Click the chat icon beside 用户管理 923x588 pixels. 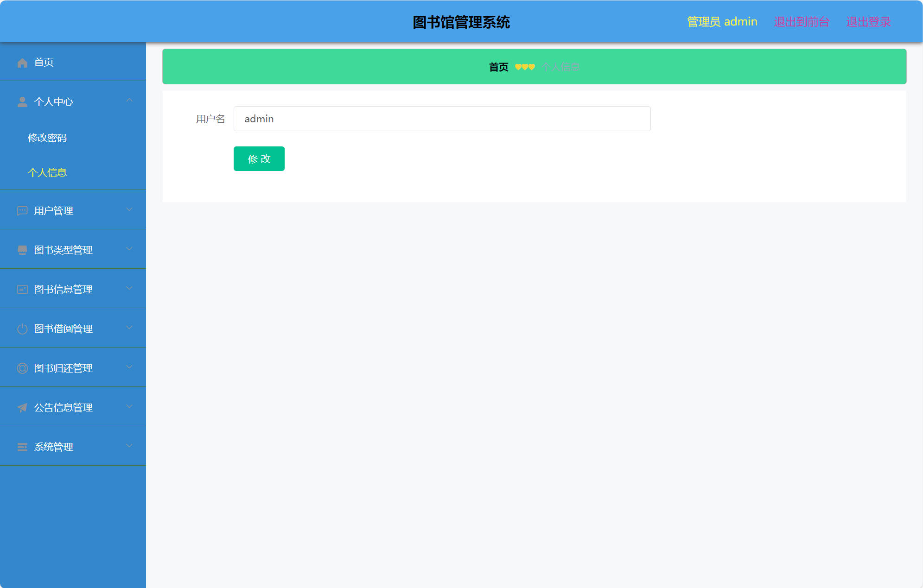click(x=22, y=211)
